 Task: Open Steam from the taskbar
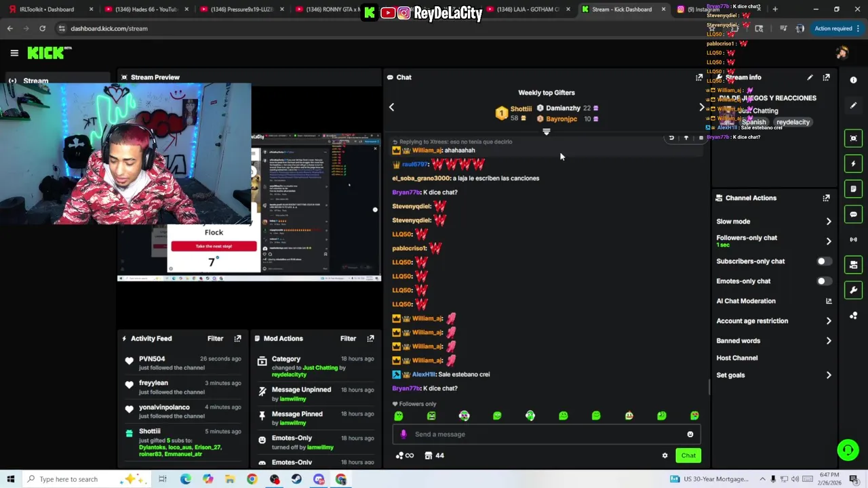tap(296, 479)
